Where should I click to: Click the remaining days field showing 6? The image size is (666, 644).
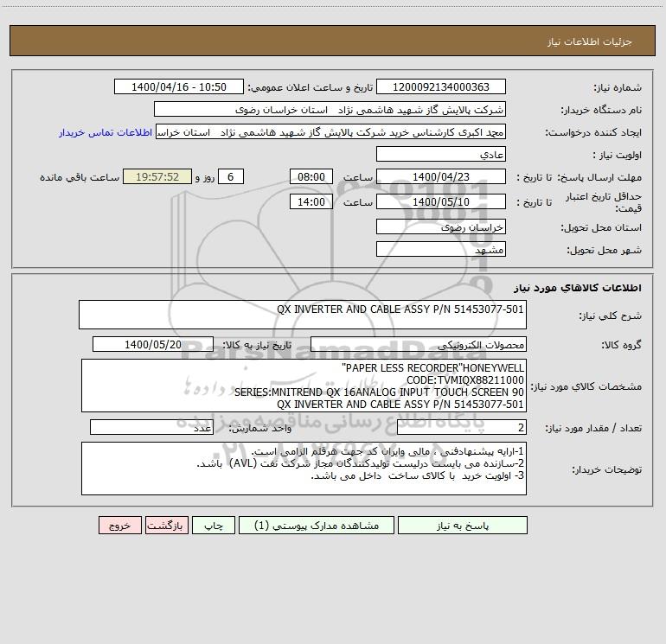click(x=231, y=176)
